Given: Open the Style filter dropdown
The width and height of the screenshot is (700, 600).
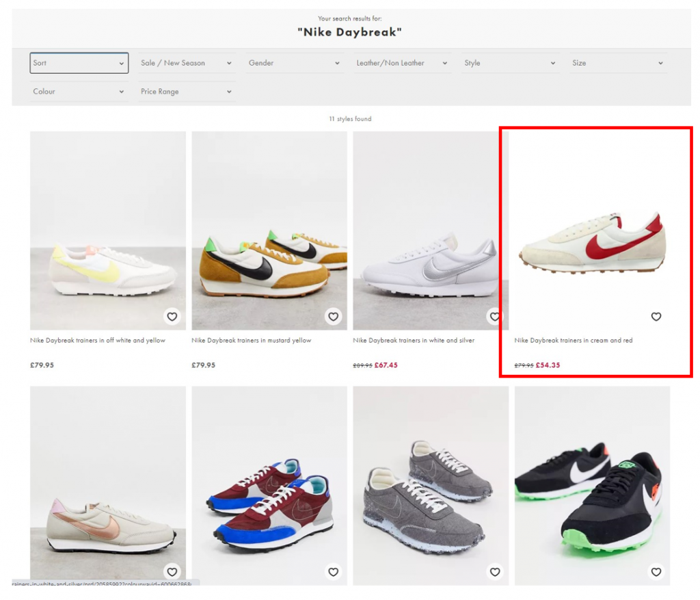Looking at the screenshot, I should pos(510,63).
